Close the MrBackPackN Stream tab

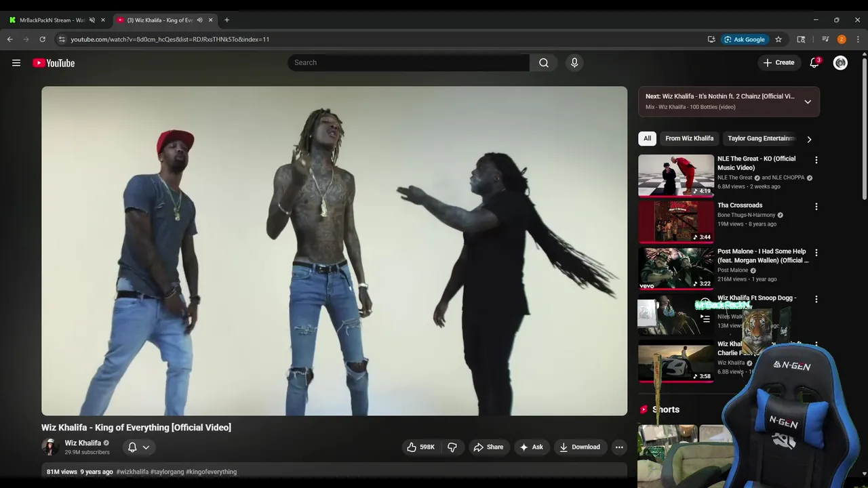coord(103,20)
